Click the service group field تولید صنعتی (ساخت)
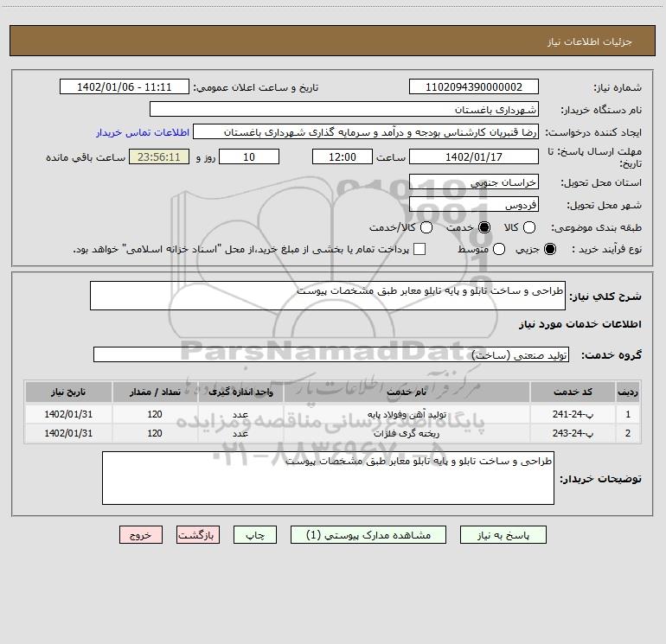This screenshot has height=644, width=666. point(331,355)
